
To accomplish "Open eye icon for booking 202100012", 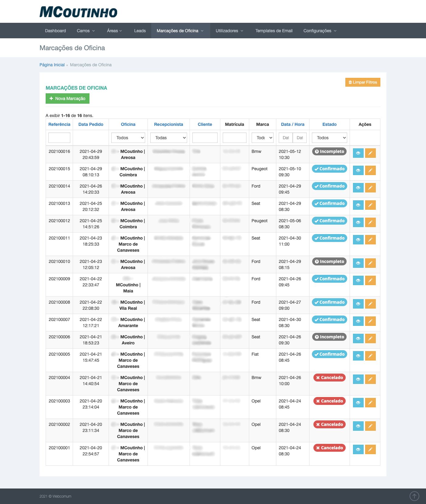I will point(358,223).
